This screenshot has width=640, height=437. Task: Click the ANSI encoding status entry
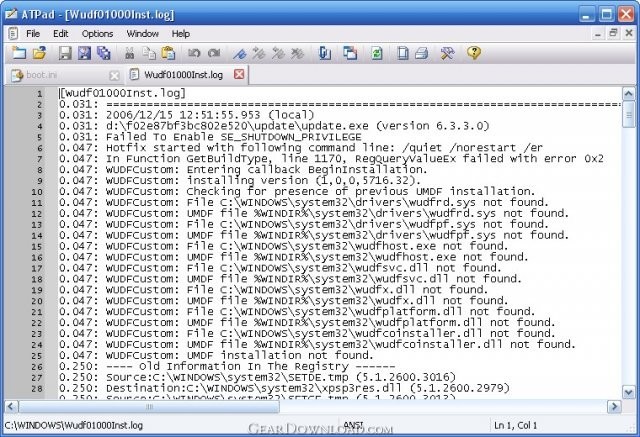(353, 425)
